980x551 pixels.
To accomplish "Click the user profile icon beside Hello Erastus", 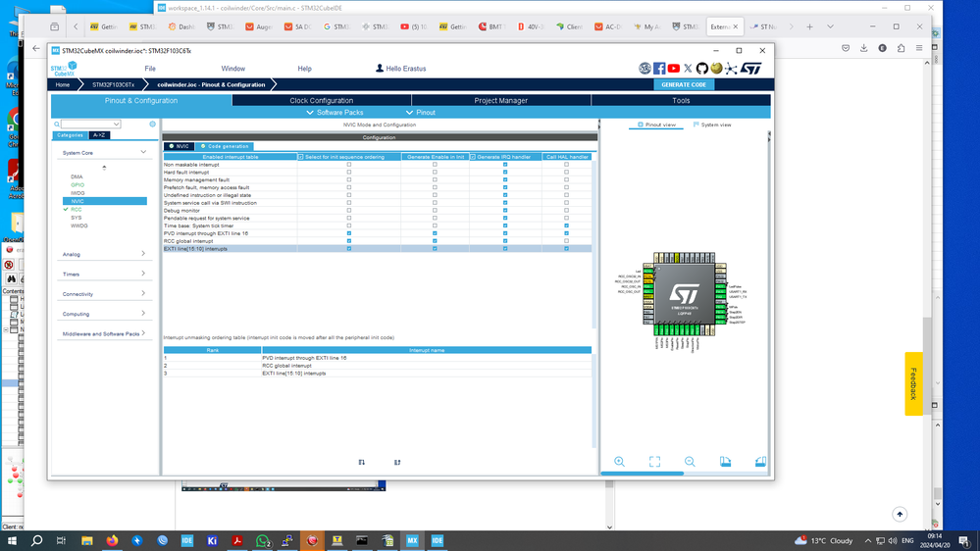I will point(380,68).
